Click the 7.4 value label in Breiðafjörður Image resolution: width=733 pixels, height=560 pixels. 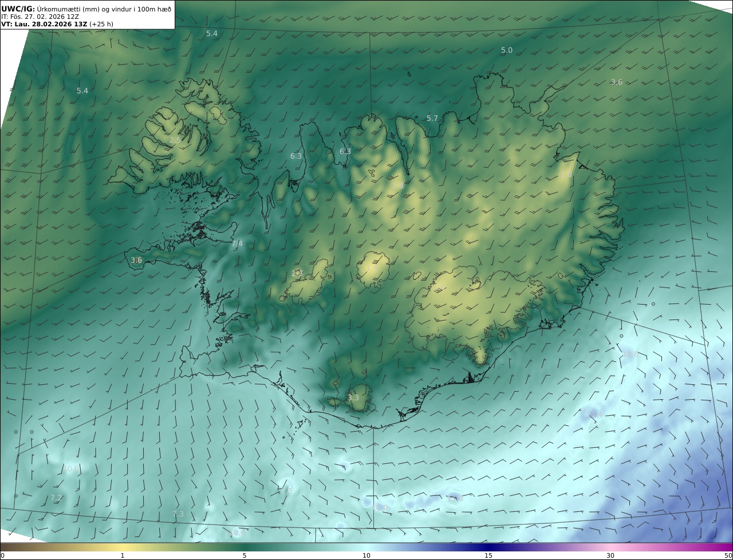(237, 244)
